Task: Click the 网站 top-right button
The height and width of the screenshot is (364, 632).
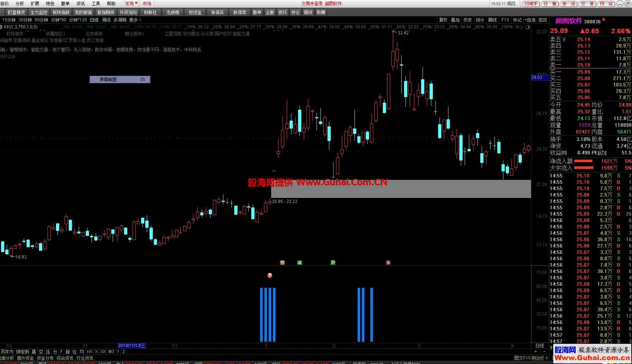Action: point(606,4)
